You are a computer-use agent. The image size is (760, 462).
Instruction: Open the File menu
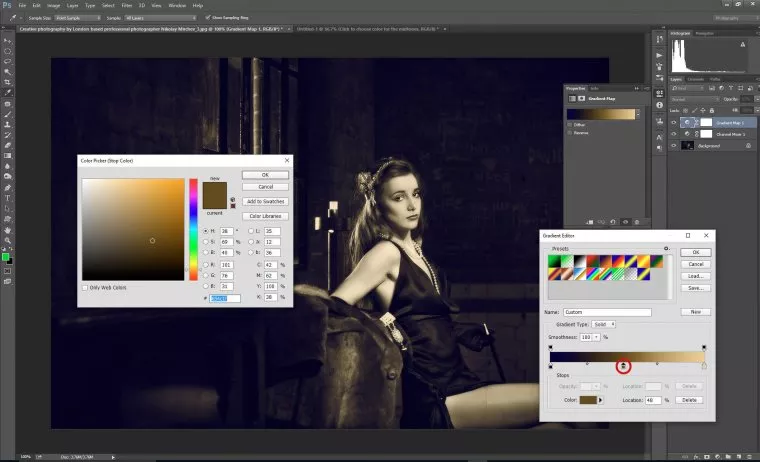point(22,5)
